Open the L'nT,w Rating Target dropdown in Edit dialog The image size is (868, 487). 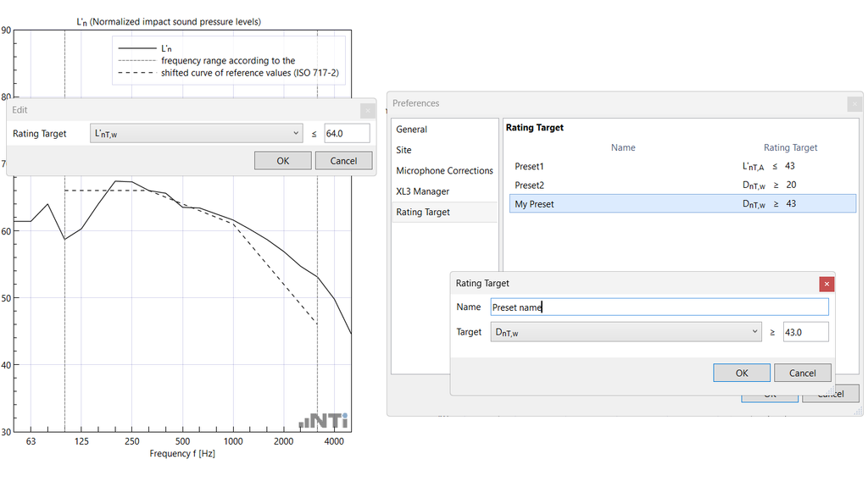pos(196,134)
